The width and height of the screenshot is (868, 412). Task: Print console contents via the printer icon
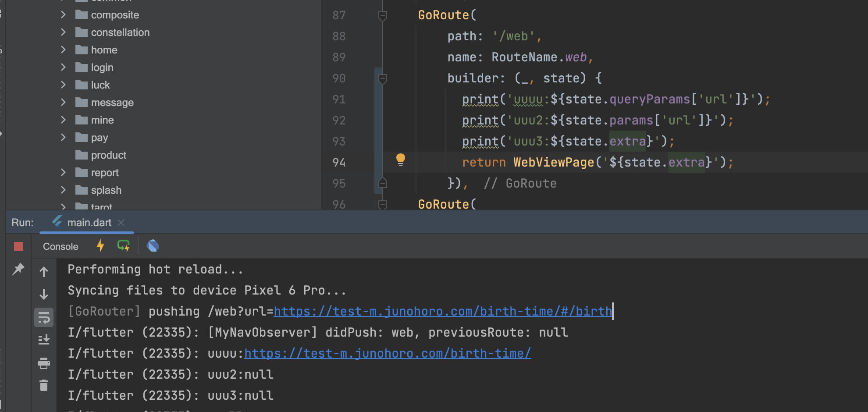44,363
